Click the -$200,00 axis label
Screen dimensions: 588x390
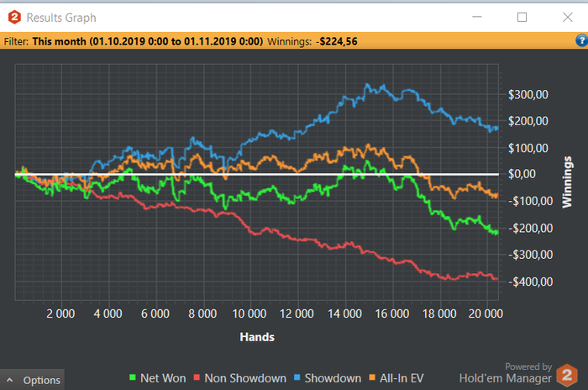coord(530,229)
